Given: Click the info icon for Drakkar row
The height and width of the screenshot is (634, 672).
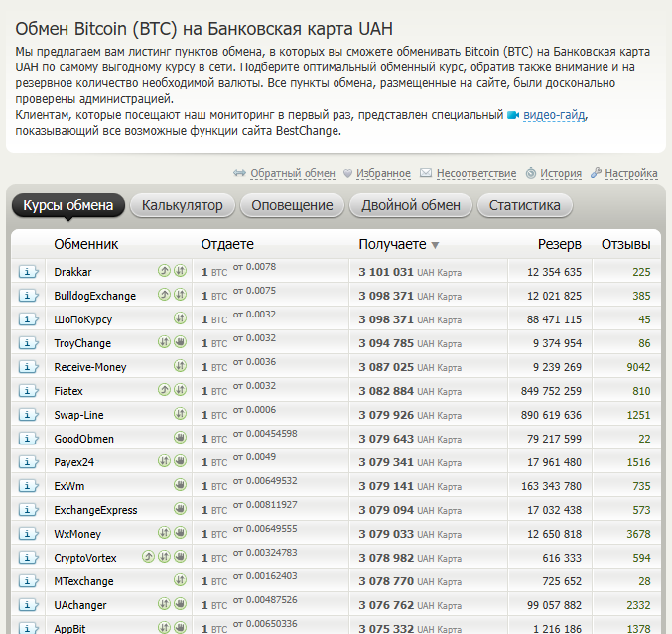Looking at the screenshot, I should click(x=28, y=272).
